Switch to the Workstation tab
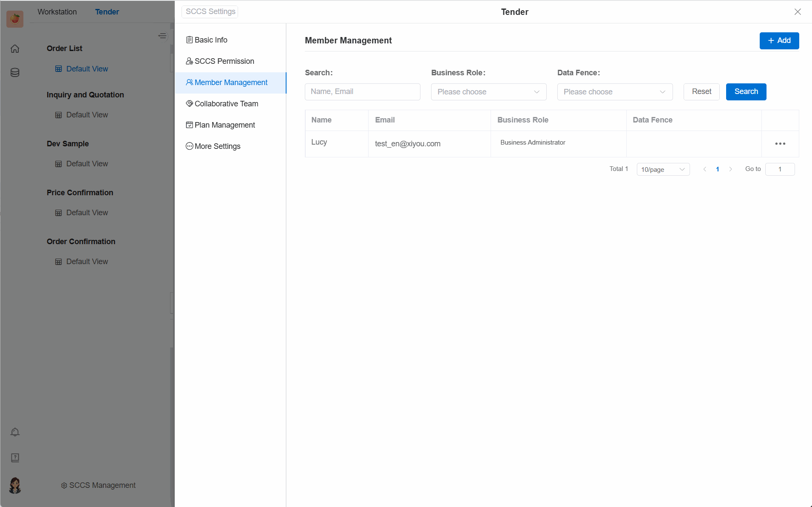 pos(57,12)
